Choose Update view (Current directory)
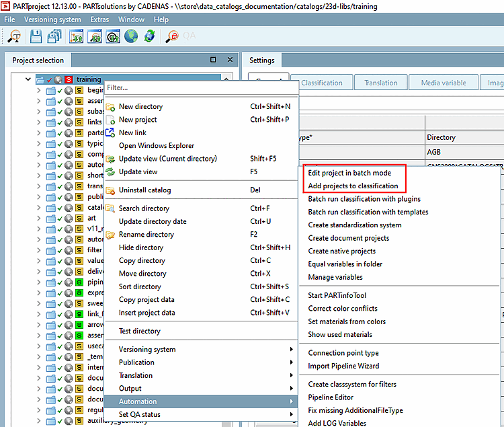Screen dimensions: 504x427 click(168, 159)
